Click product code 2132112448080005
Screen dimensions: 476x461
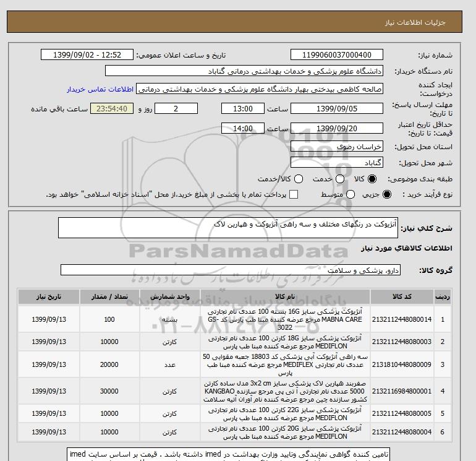402,413
